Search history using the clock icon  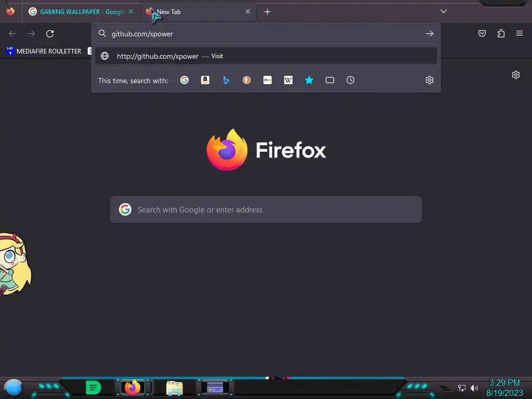pyautogui.click(x=351, y=80)
